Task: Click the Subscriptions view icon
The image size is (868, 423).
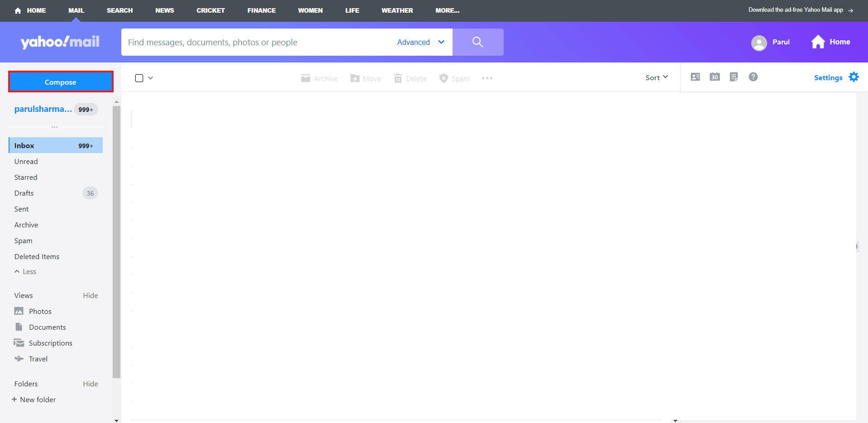Action: click(19, 343)
